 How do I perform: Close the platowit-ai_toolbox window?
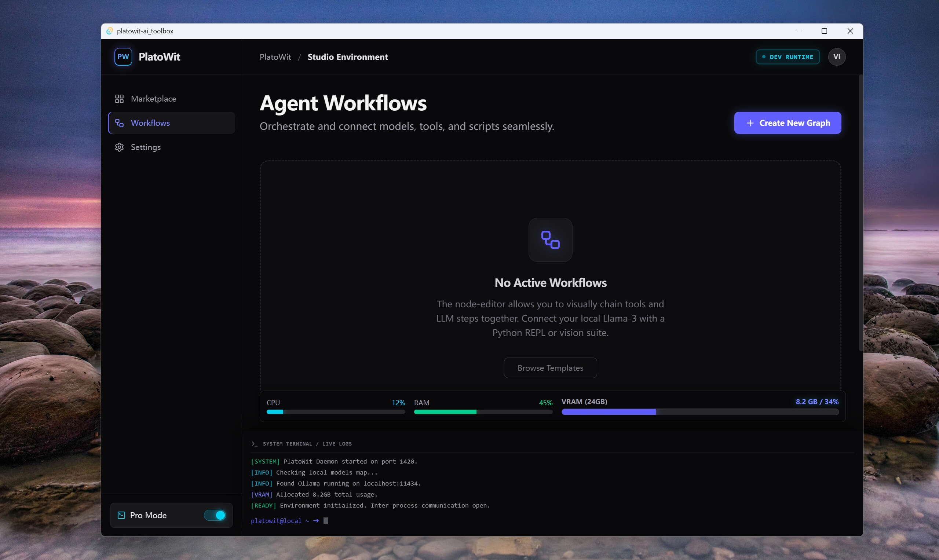click(850, 31)
